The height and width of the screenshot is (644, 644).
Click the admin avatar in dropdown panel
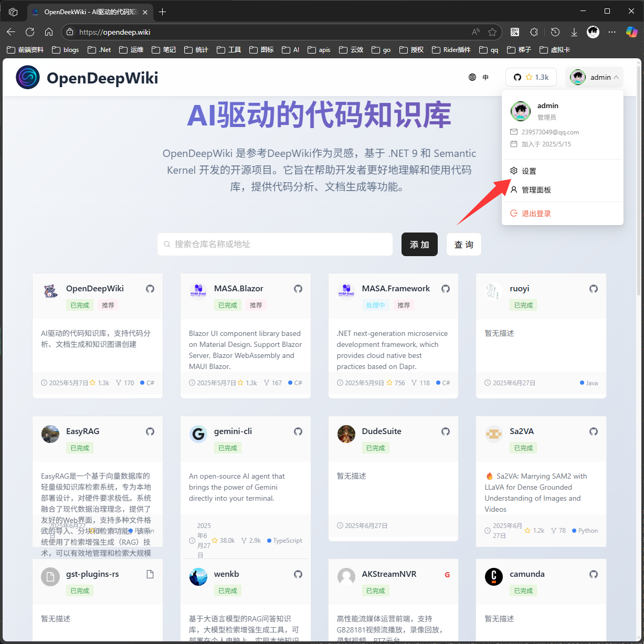point(521,111)
